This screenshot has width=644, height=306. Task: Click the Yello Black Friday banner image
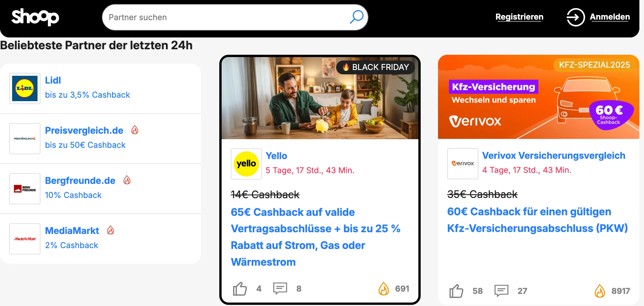(320, 98)
